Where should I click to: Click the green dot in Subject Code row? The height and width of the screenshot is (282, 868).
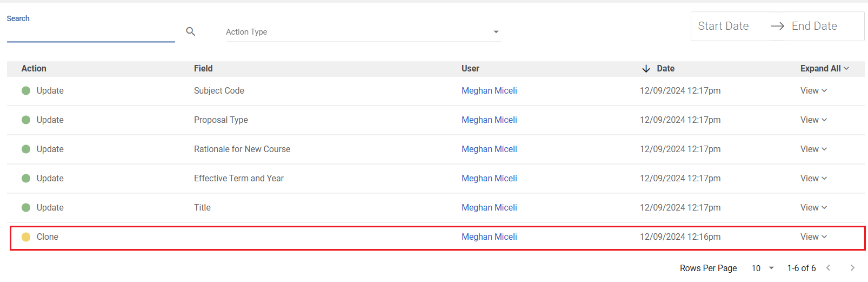(26, 91)
